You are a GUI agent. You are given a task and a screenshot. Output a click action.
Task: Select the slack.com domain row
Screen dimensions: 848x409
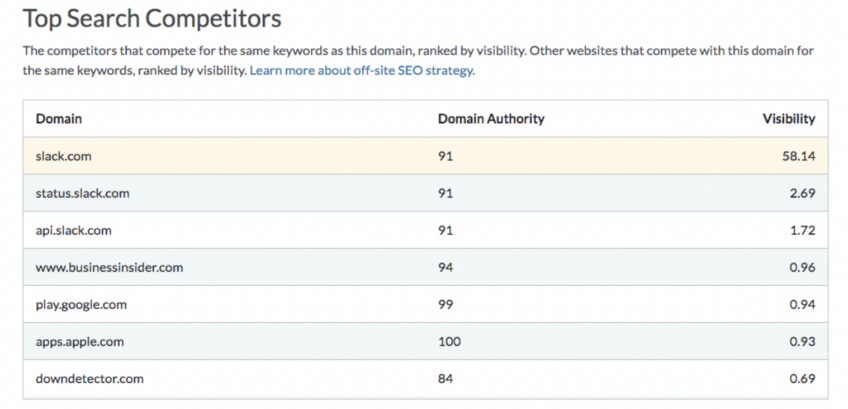(x=425, y=156)
